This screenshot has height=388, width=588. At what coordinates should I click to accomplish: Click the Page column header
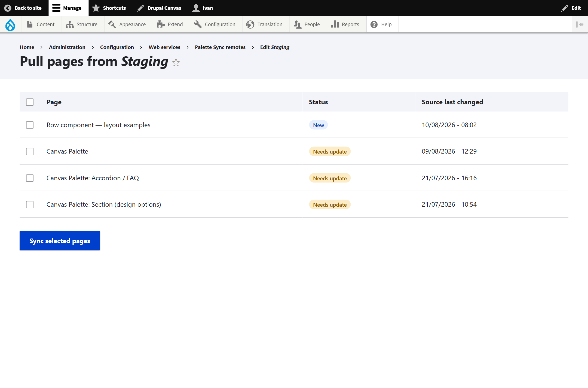pyautogui.click(x=54, y=102)
